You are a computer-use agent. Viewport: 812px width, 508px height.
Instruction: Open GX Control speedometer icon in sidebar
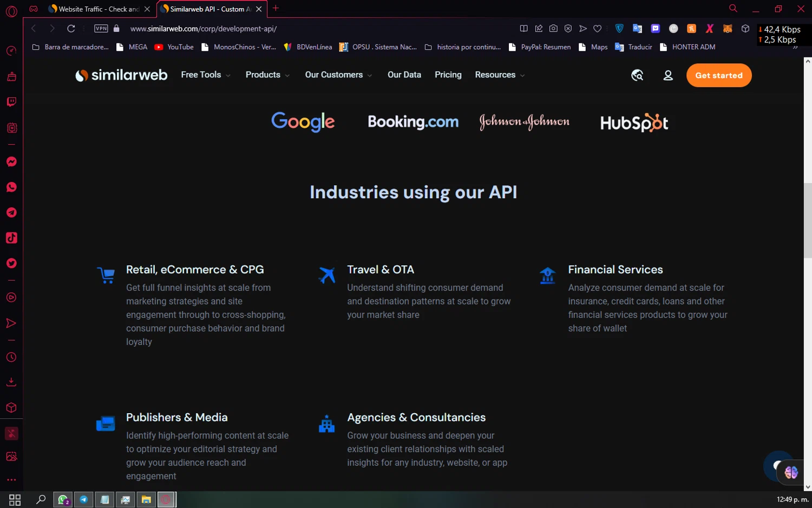11,51
